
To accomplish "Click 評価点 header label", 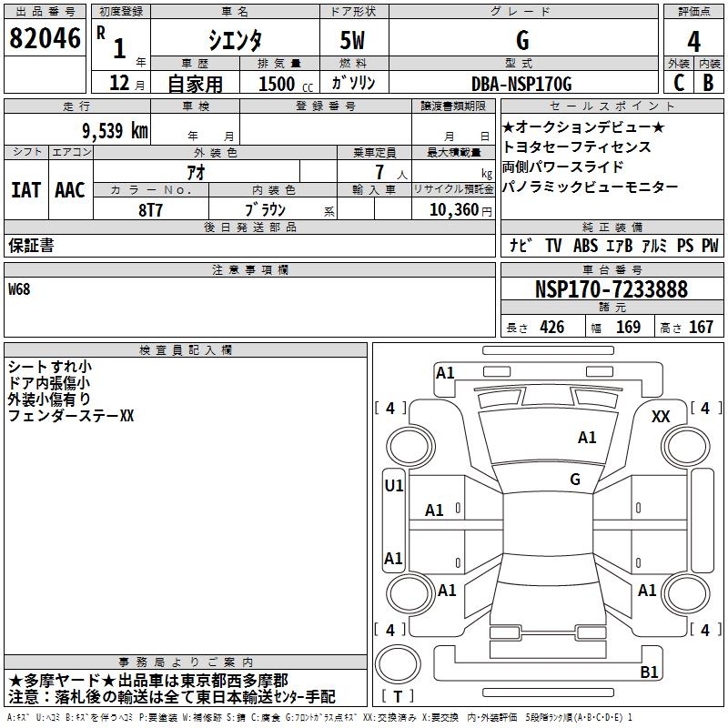I will click(x=693, y=12).
